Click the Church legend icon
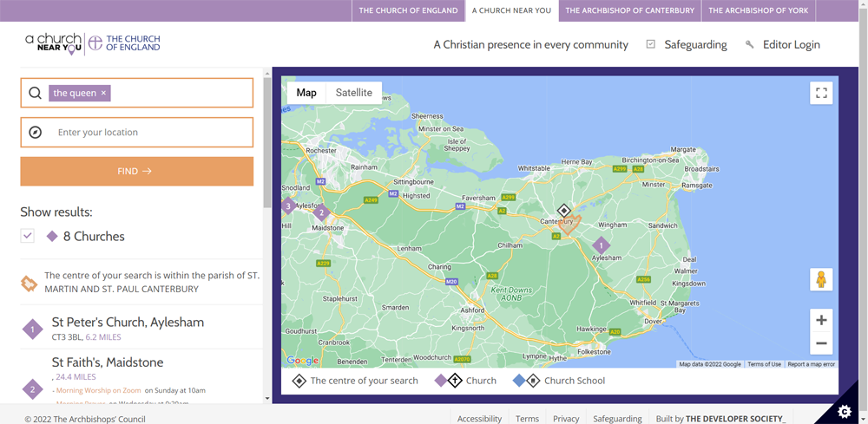Image resolution: width=868 pixels, height=424 pixels. coord(448,381)
